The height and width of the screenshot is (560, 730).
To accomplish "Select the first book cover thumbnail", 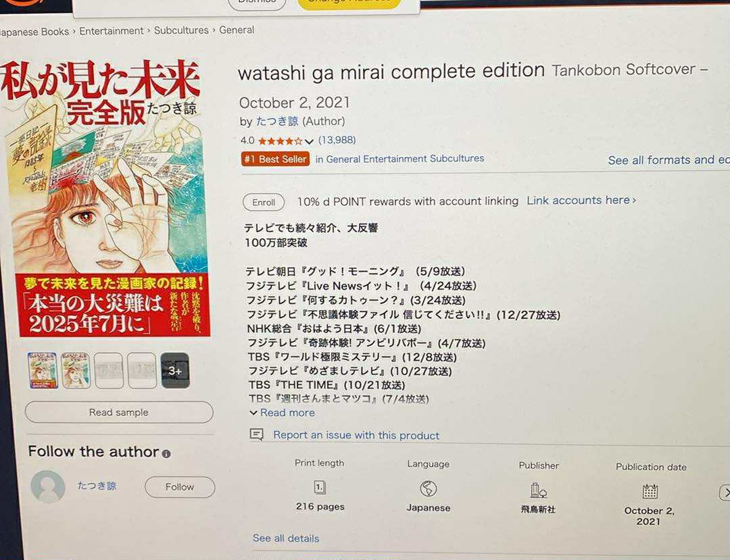I will 43,370.
